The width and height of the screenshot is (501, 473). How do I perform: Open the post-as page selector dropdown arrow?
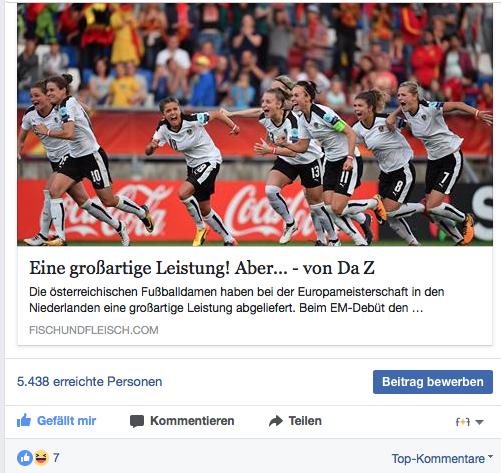479,422
